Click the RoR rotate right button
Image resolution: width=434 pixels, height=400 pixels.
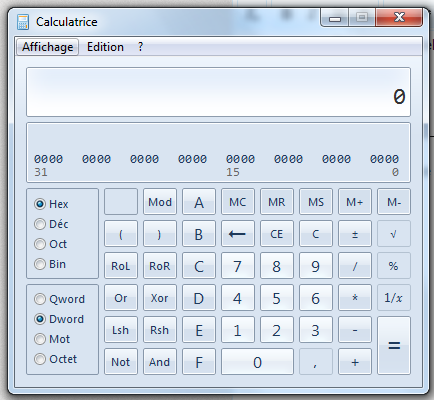tap(160, 266)
